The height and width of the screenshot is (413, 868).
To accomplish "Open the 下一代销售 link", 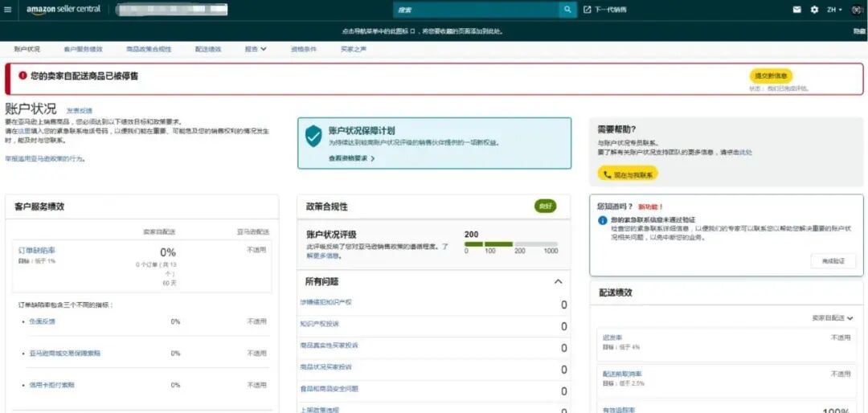I will point(611,10).
